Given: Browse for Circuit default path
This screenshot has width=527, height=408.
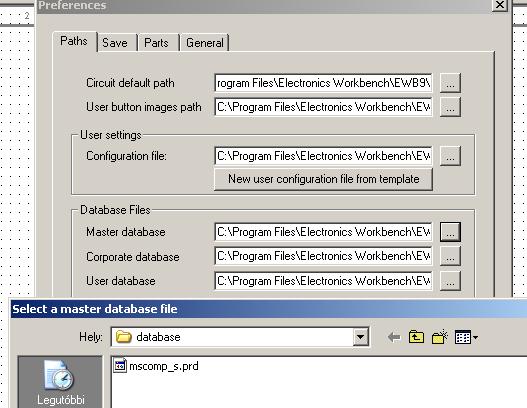Looking at the screenshot, I should 450,83.
